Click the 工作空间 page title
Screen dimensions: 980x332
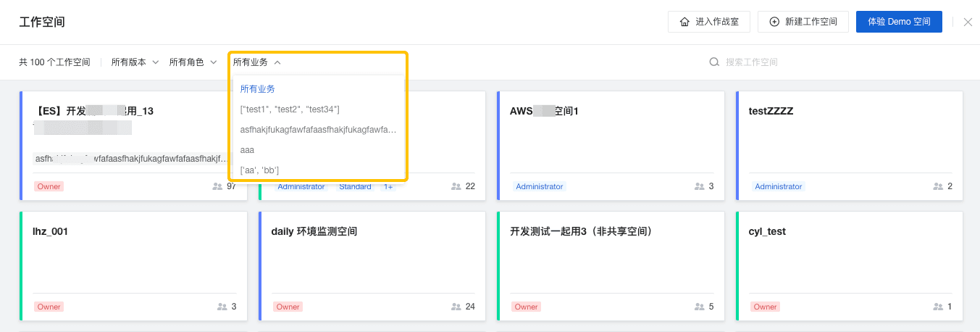[x=42, y=22]
